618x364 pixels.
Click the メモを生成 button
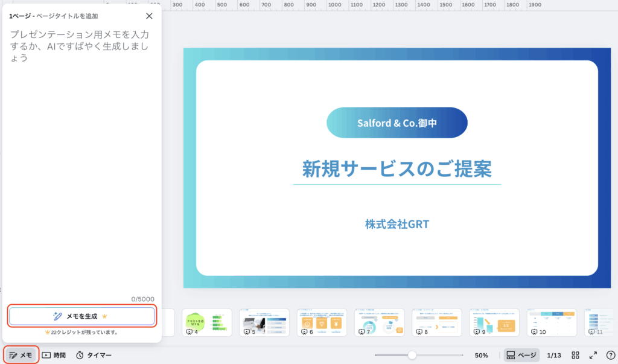81,316
